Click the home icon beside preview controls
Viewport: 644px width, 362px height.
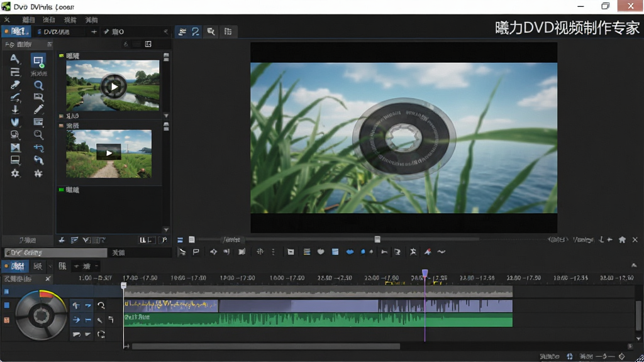tap(622, 239)
